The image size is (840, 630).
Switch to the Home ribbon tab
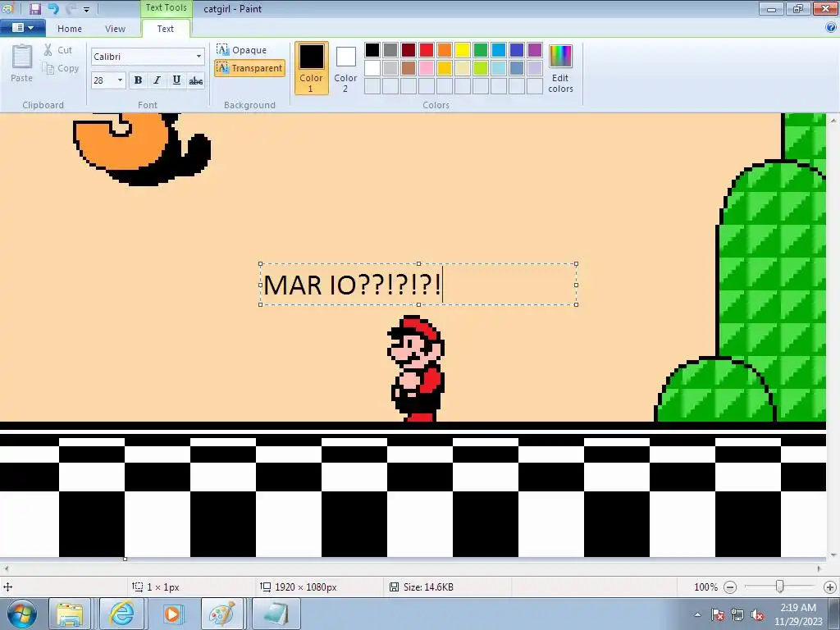pos(70,29)
